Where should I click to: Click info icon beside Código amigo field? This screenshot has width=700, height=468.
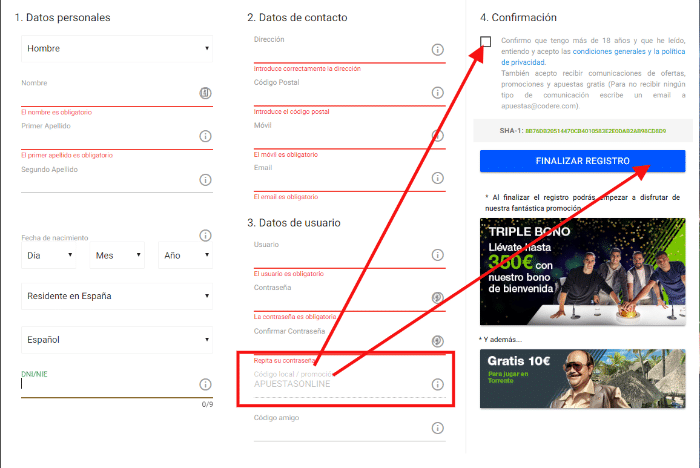(x=438, y=428)
